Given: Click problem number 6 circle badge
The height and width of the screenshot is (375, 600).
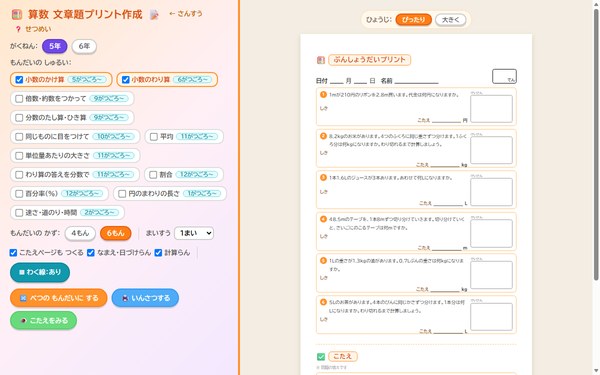Looking at the screenshot, I should (x=323, y=302).
